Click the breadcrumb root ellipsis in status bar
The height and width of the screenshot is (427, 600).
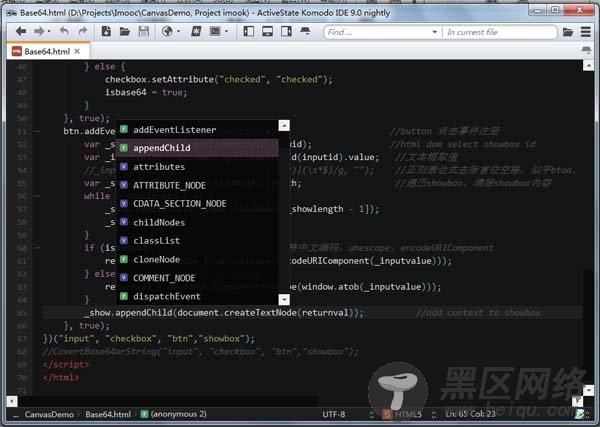[x=15, y=415]
